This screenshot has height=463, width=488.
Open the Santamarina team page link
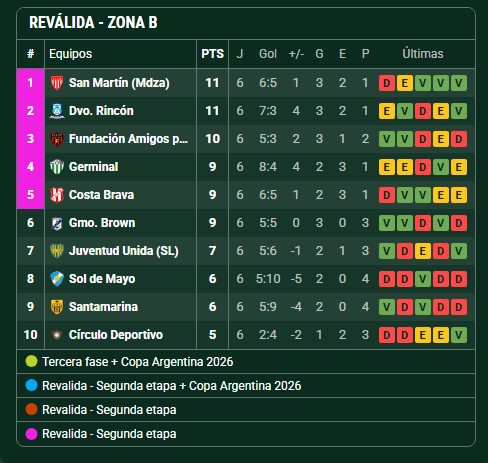coord(103,307)
